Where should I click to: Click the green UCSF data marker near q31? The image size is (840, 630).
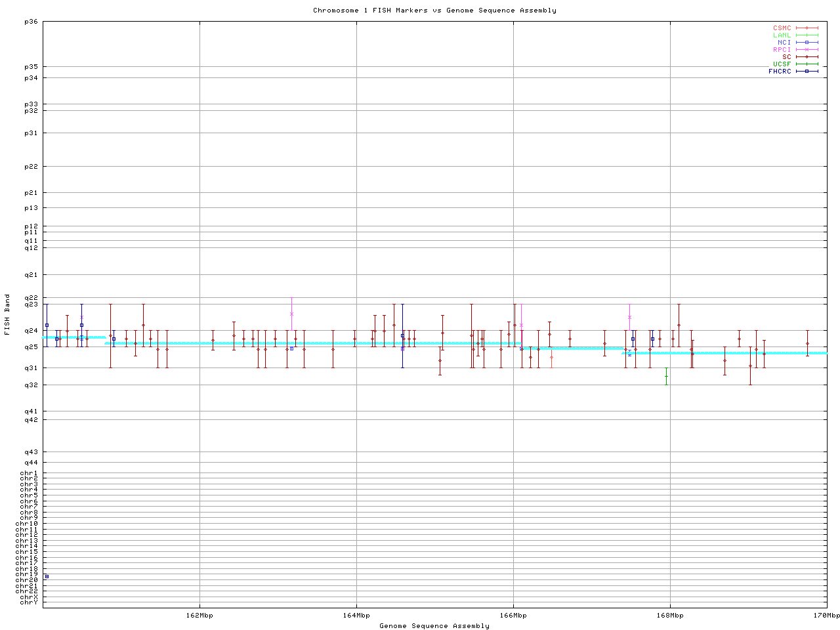tap(666, 376)
